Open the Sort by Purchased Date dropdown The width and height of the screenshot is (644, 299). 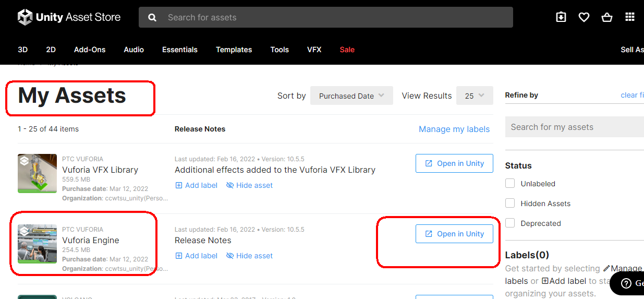pos(351,96)
